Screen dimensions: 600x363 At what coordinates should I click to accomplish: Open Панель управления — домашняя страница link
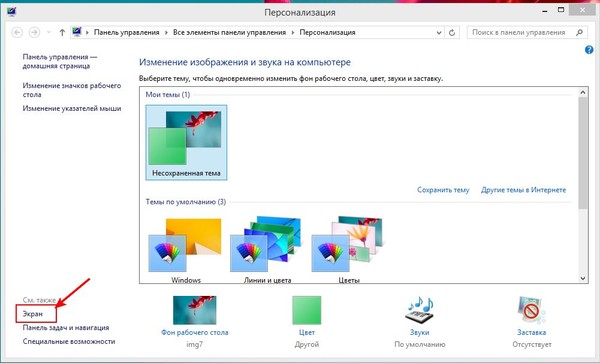(x=60, y=61)
